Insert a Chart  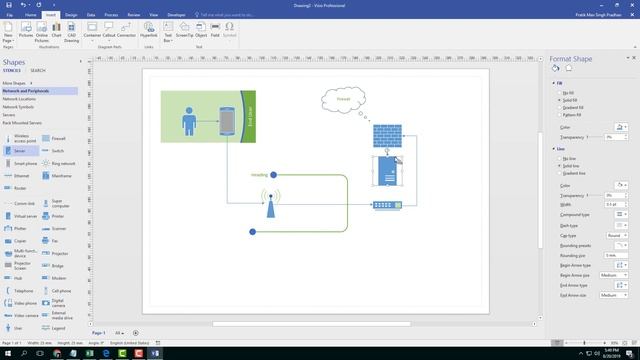(56, 30)
